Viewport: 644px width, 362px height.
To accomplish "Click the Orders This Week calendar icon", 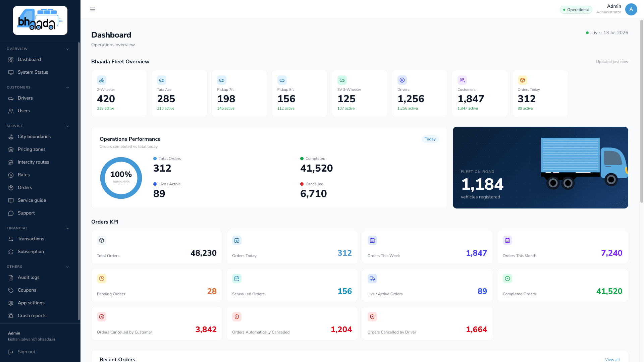I will [x=372, y=240].
